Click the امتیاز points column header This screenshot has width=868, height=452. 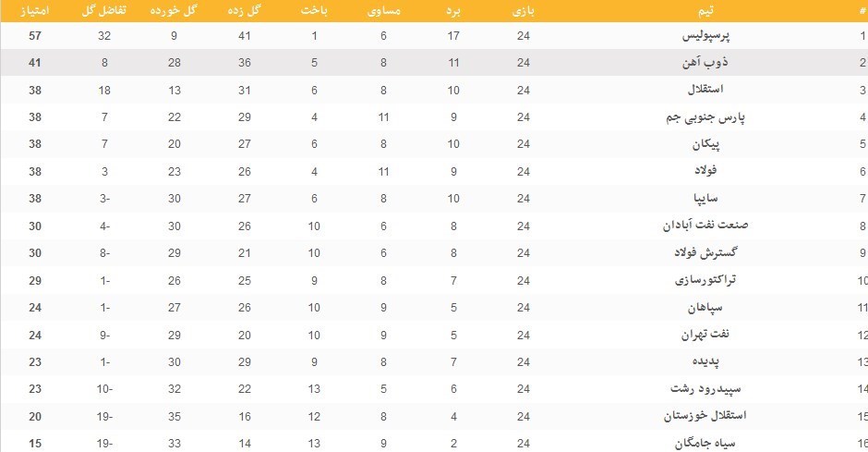pyautogui.click(x=34, y=10)
